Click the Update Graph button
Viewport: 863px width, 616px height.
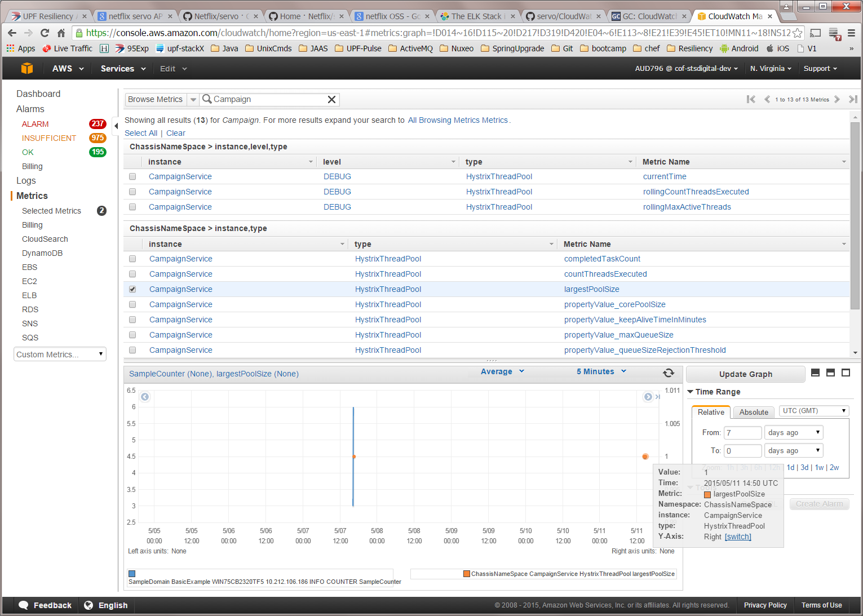(x=745, y=374)
